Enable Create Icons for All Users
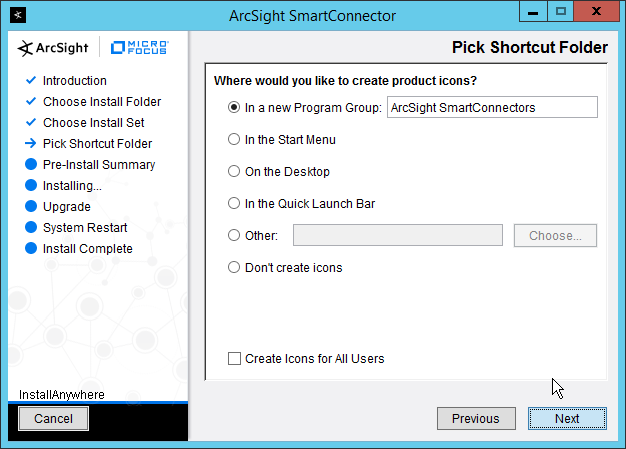Viewport: 626px width, 449px height. tap(235, 359)
